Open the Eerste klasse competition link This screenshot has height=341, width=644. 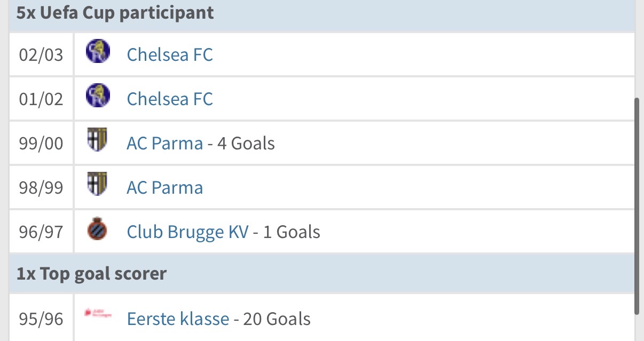point(178,319)
